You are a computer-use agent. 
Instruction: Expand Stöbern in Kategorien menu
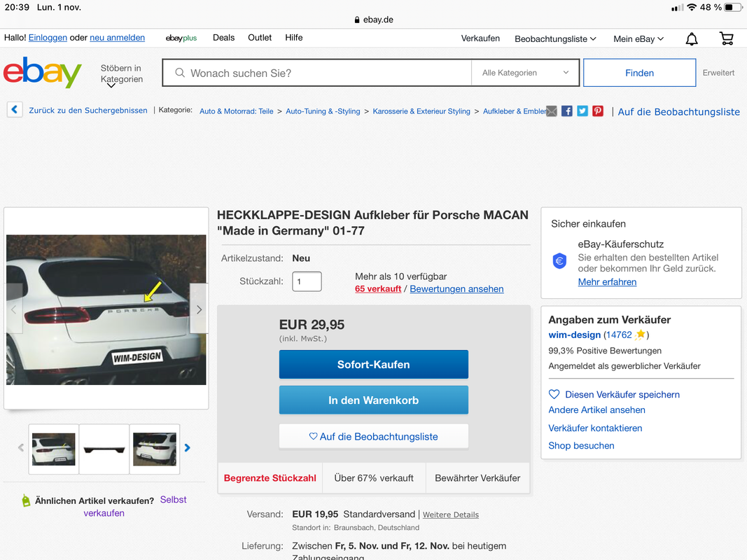click(x=122, y=75)
